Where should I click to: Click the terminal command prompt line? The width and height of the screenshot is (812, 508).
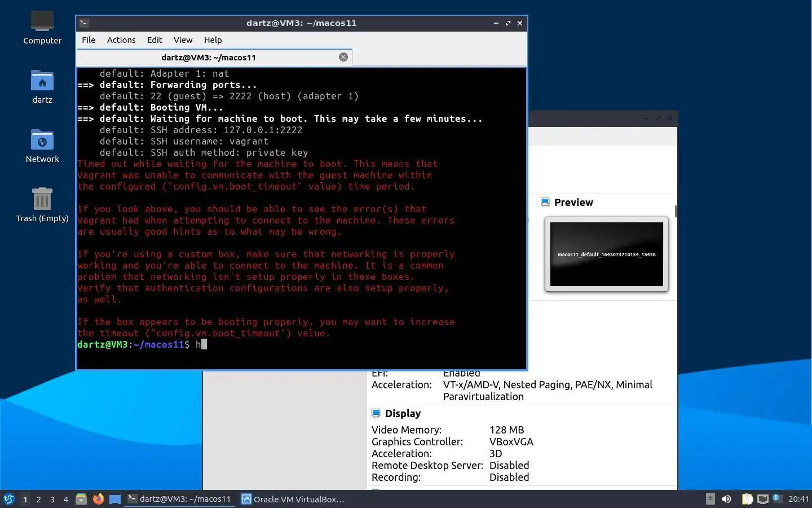coord(142,344)
